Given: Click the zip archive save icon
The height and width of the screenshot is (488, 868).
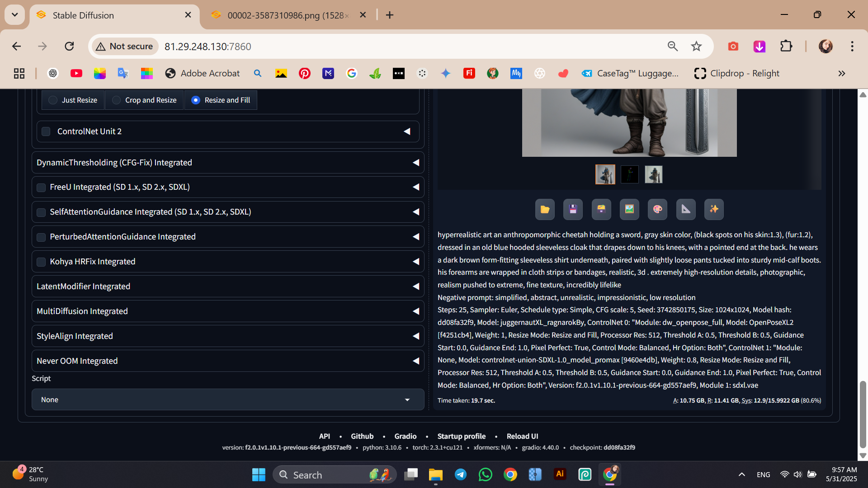Looking at the screenshot, I should click(601, 209).
